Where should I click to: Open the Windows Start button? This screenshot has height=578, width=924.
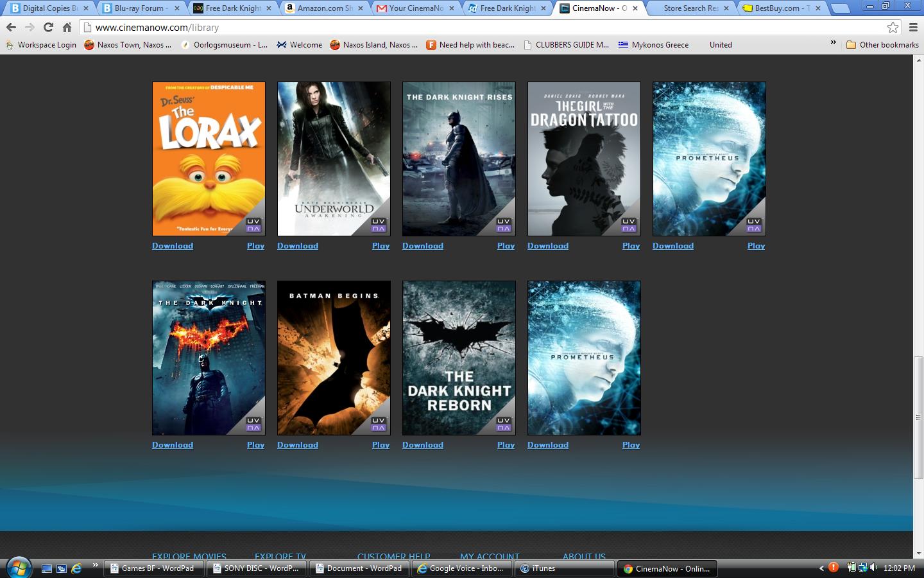tap(19, 568)
